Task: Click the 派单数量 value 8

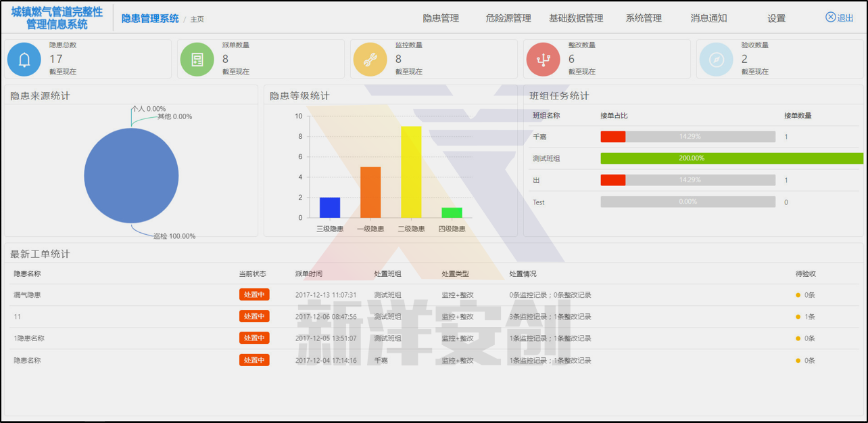Action: pyautogui.click(x=226, y=59)
